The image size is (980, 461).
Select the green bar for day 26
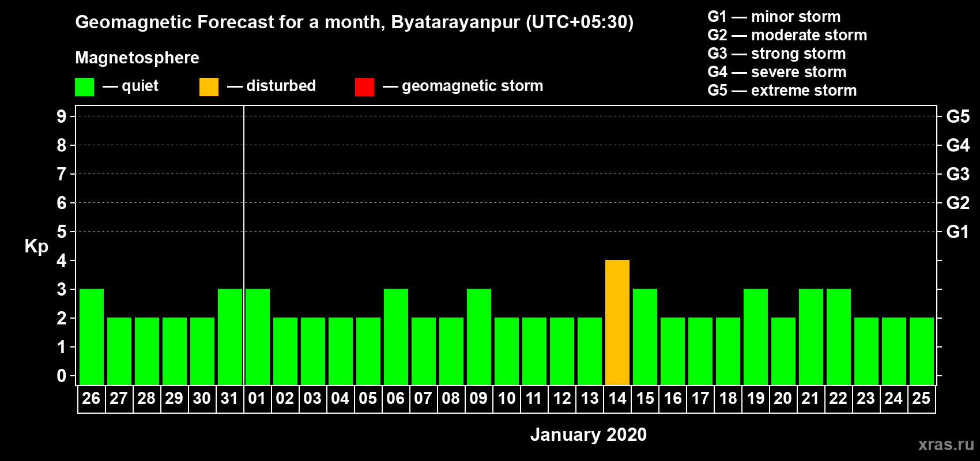92,337
